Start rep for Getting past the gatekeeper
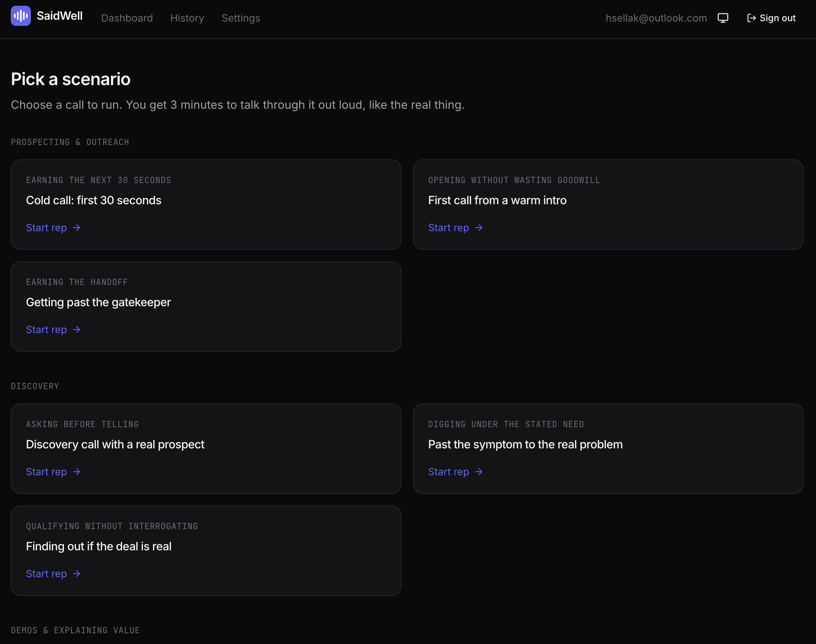The height and width of the screenshot is (644, 816). click(53, 330)
